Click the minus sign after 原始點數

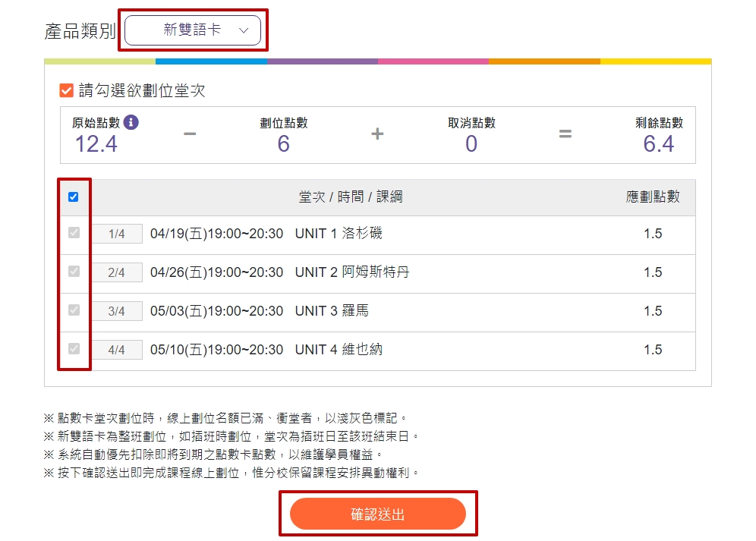(x=190, y=134)
